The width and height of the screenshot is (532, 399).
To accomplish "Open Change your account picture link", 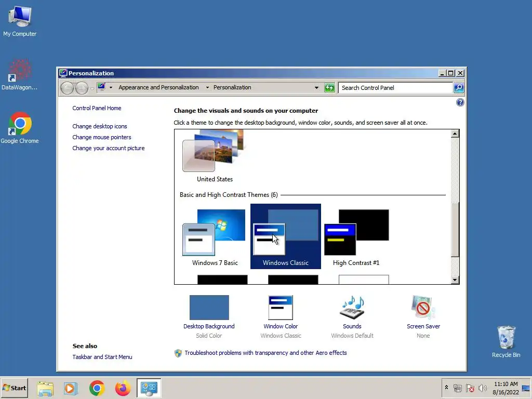I will 109,148.
